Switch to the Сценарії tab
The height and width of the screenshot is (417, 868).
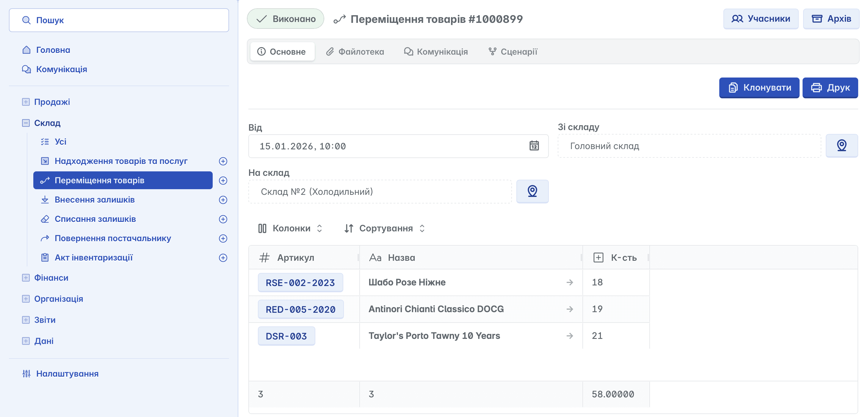coord(513,51)
